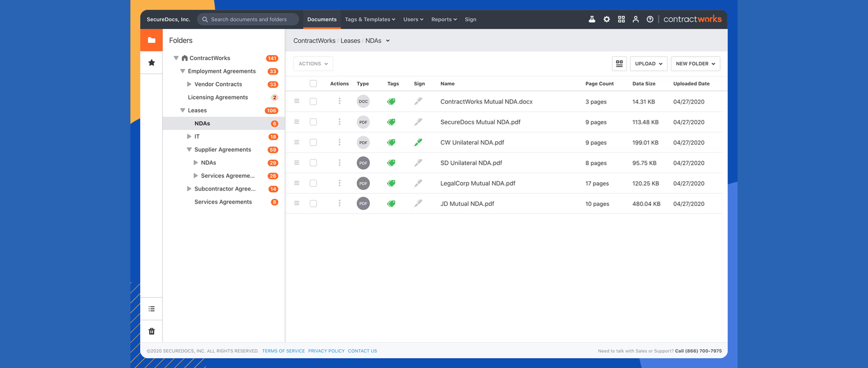Open the Tags & Templates menu
The height and width of the screenshot is (368, 868).
(370, 19)
